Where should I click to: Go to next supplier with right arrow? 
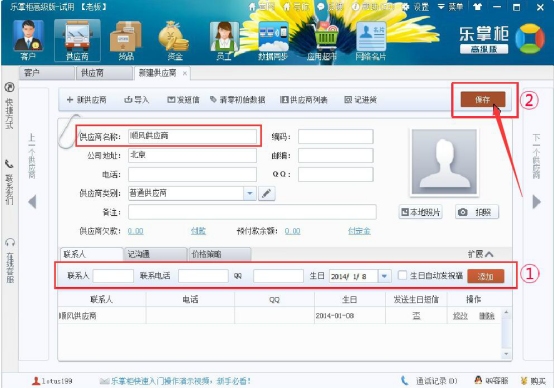tap(536, 202)
